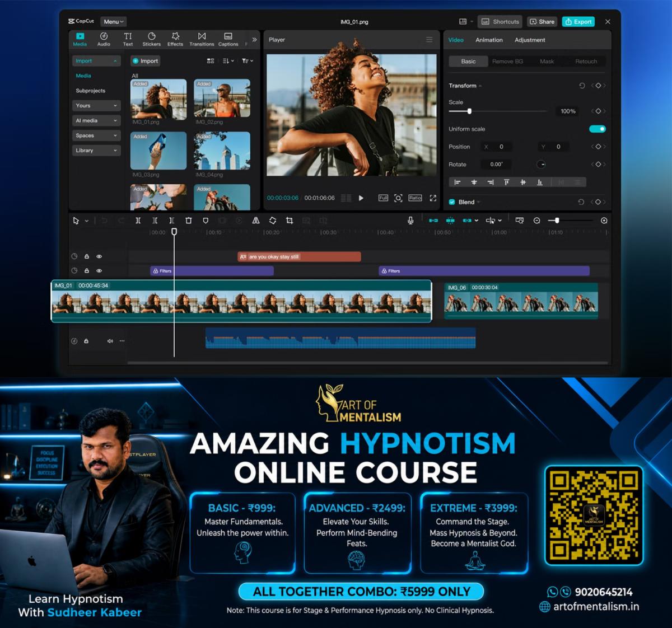Click the player hamburger menu icon
This screenshot has height=628, width=672.
click(430, 40)
